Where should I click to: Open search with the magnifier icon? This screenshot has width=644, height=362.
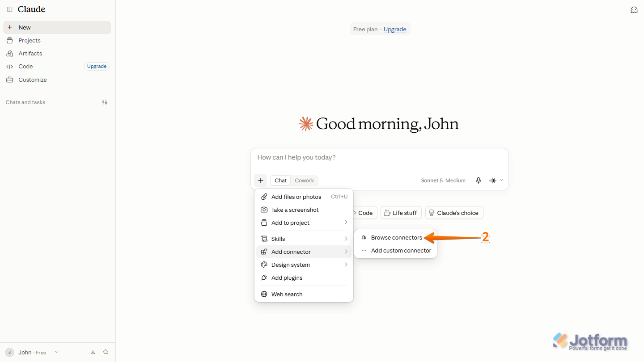[106, 352]
